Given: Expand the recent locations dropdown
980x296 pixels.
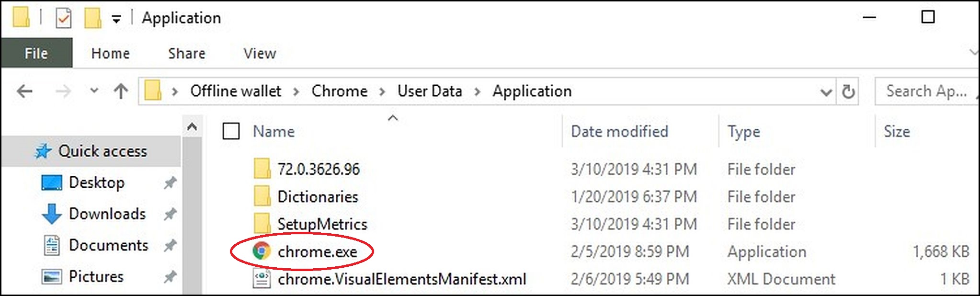Looking at the screenshot, I should [x=94, y=91].
